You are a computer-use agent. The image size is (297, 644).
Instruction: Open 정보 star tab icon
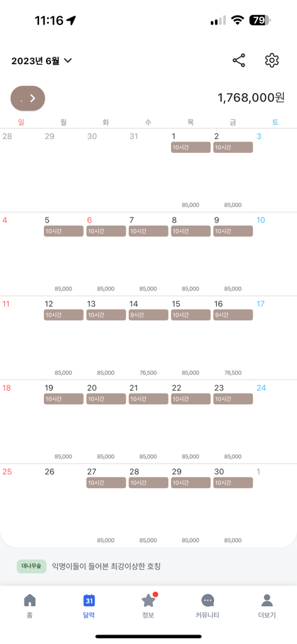point(148,600)
